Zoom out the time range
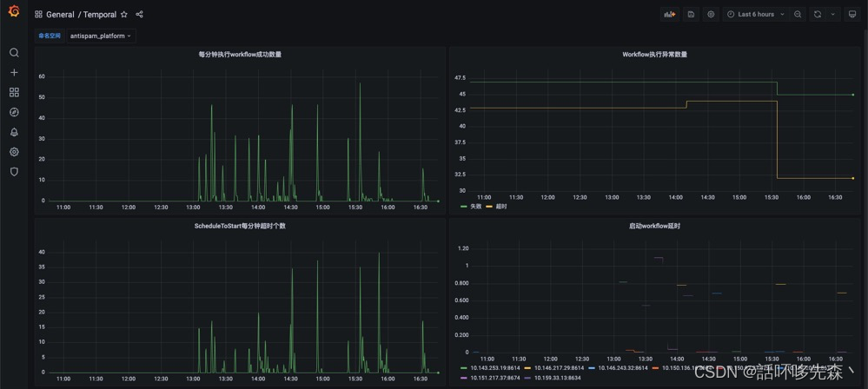Screen dimensions: 868x389 pyautogui.click(x=798, y=15)
